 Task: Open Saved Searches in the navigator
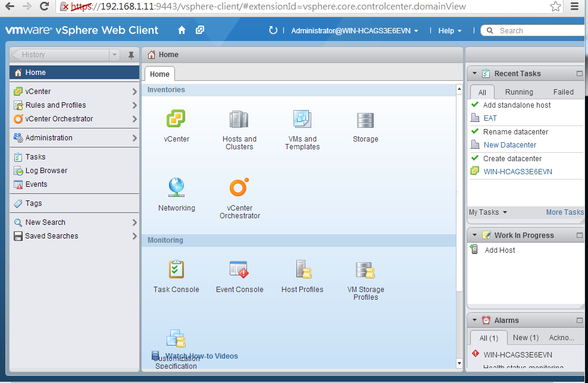point(74,236)
